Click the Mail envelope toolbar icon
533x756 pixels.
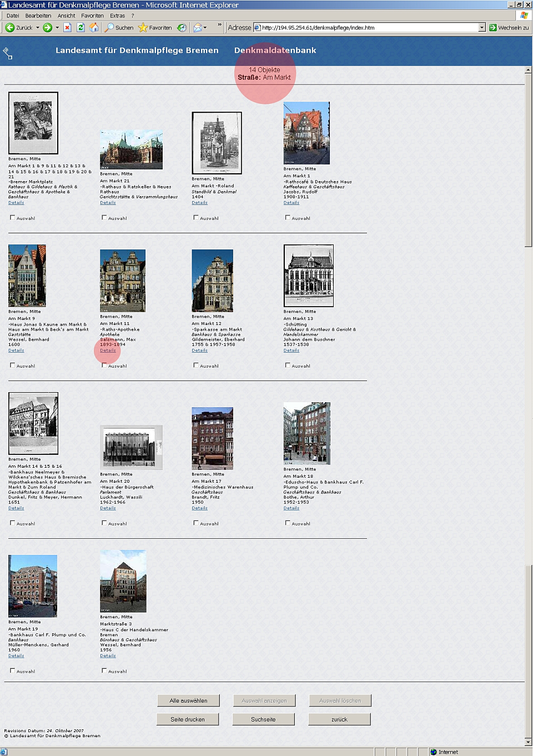click(x=197, y=27)
